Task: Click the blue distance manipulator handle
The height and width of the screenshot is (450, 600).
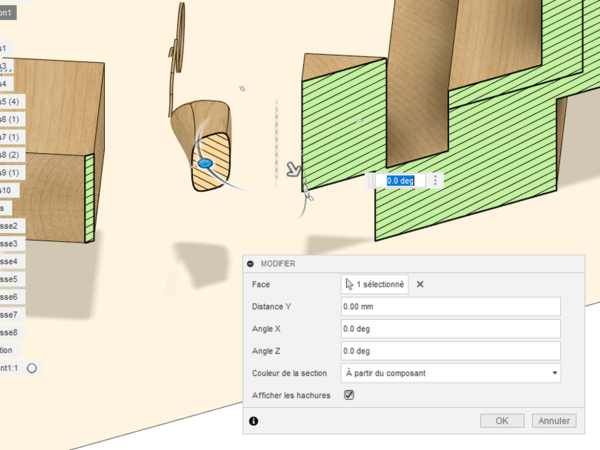Action: (206, 162)
